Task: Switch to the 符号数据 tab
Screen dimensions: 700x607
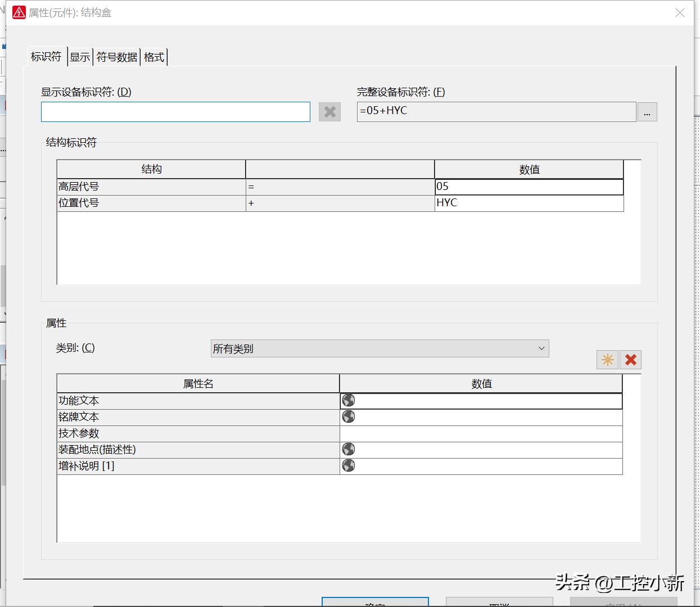Action: 116,57
